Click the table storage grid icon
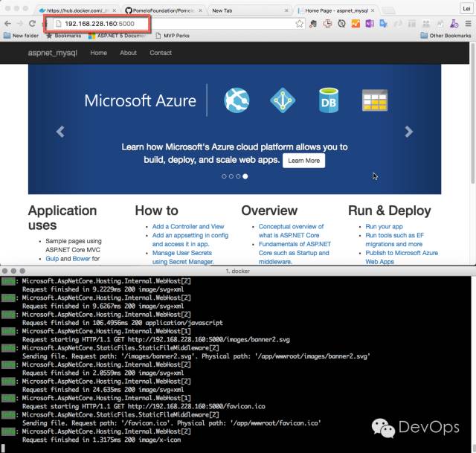The image size is (476, 453). click(x=375, y=100)
